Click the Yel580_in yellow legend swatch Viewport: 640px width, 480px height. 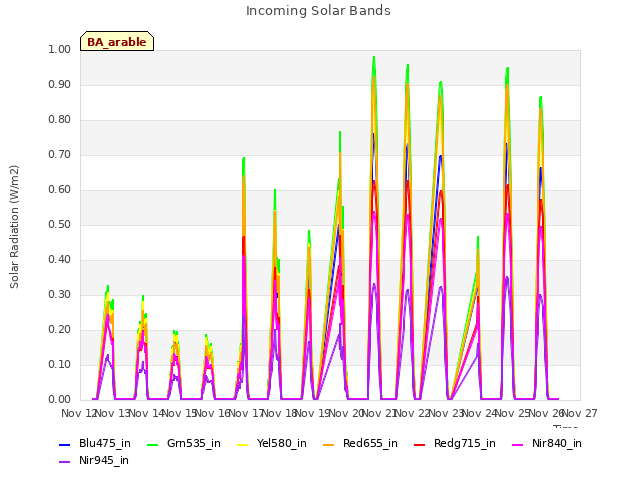click(242, 444)
